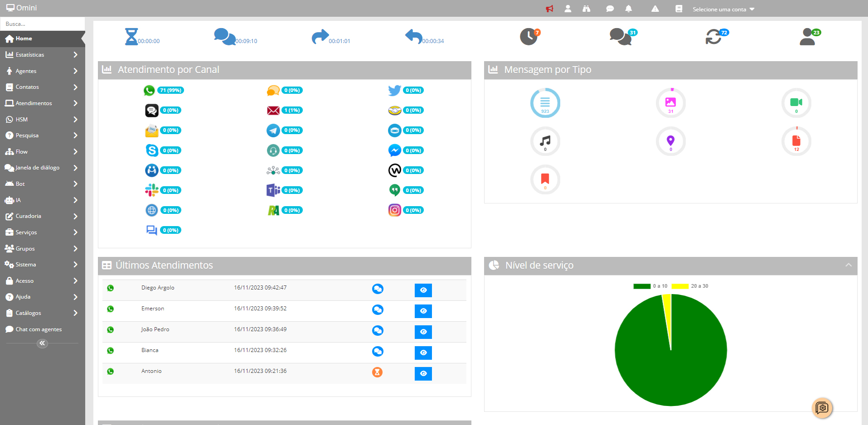
Task: Click the yellow '20 a 30' legend swatch
Action: click(680, 286)
